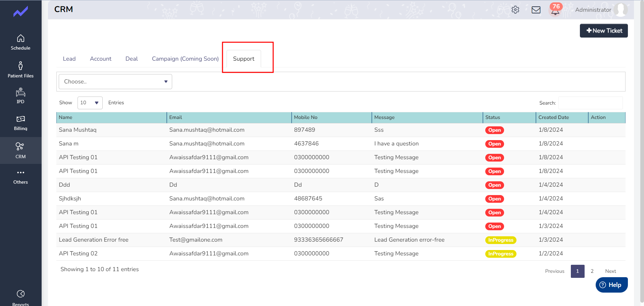The image size is (644, 306).
Task: Click name Lead Generation Error free
Action: pyautogui.click(x=94, y=240)
